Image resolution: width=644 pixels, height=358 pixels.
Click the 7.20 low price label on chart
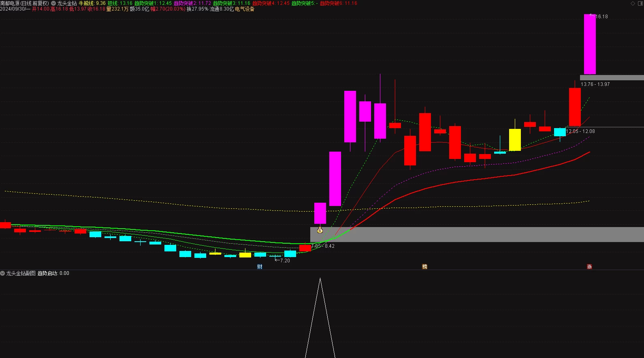tap(285, 261)
